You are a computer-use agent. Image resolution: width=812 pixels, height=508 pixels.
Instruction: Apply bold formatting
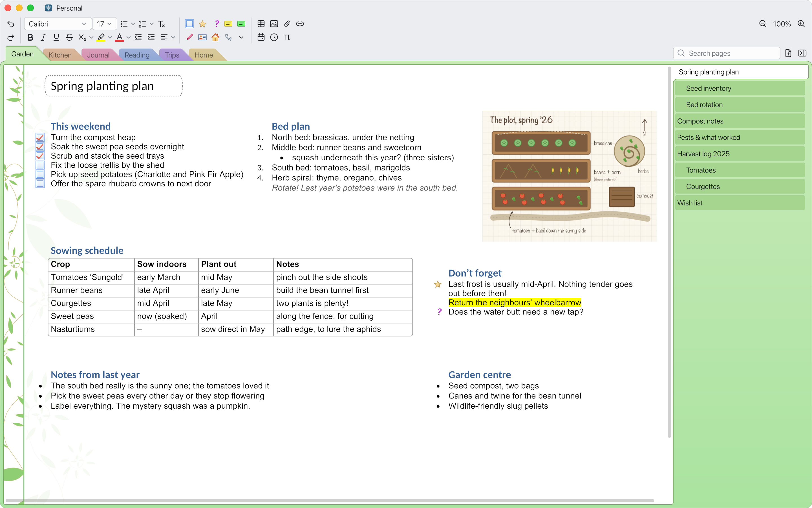[30, 37]
